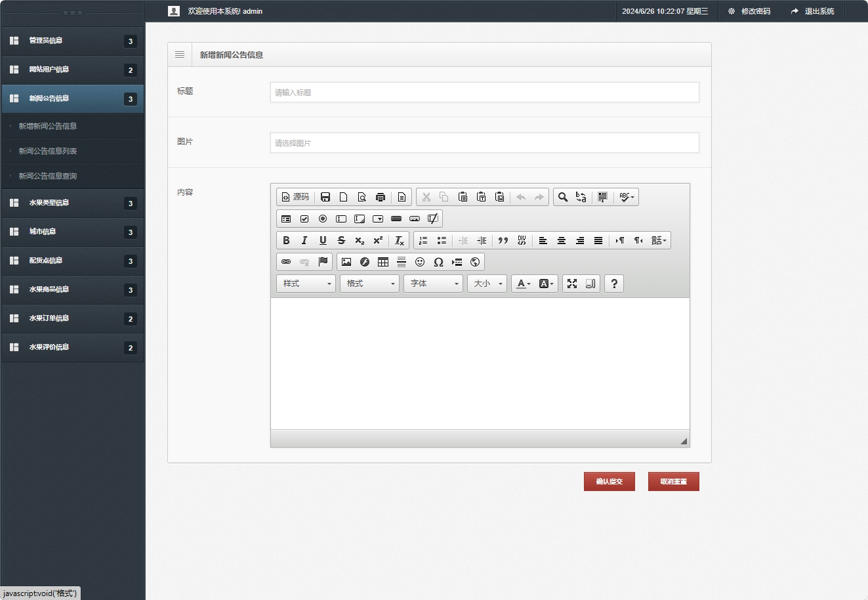Click the Replace icon in the editor
Screen dimensions: 868x600
tap(581, 197)
